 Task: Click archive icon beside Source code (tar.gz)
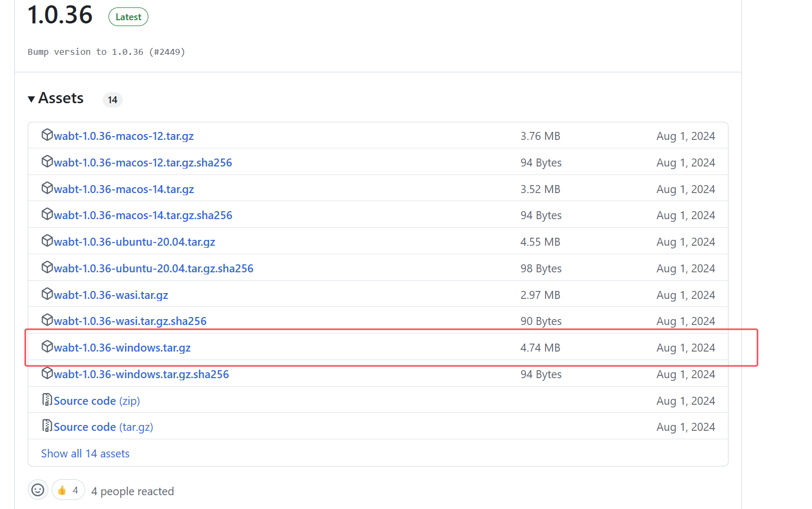[47, 426]
